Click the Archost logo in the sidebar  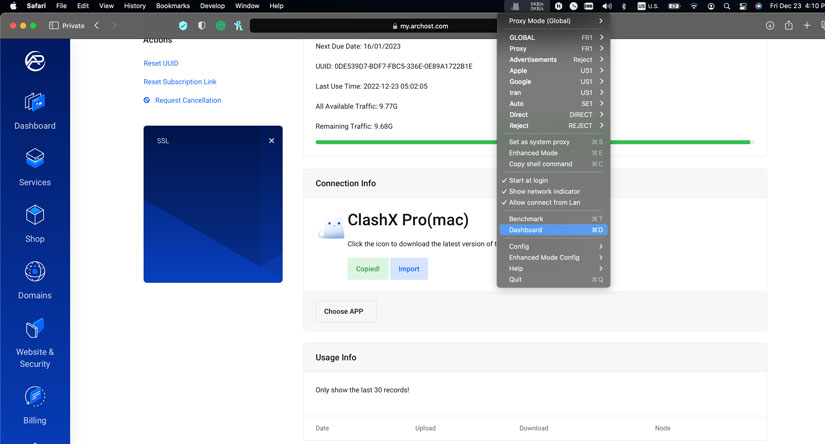pos(35,62)
